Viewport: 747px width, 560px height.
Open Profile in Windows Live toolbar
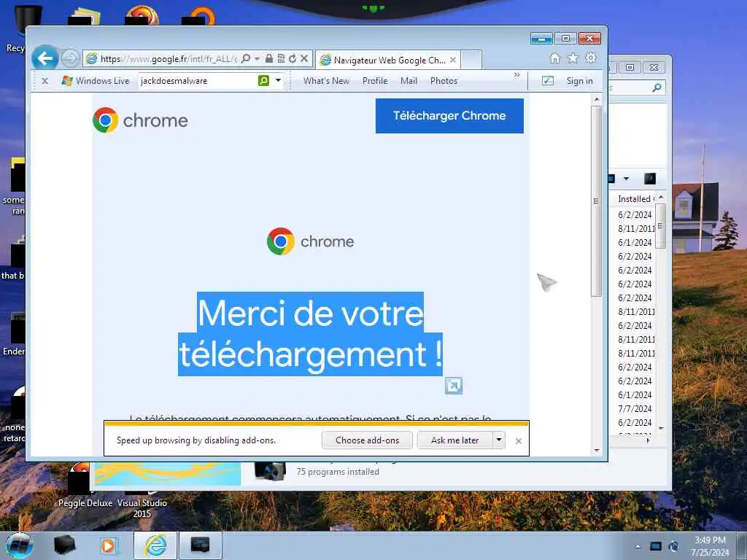click(375, 81)
